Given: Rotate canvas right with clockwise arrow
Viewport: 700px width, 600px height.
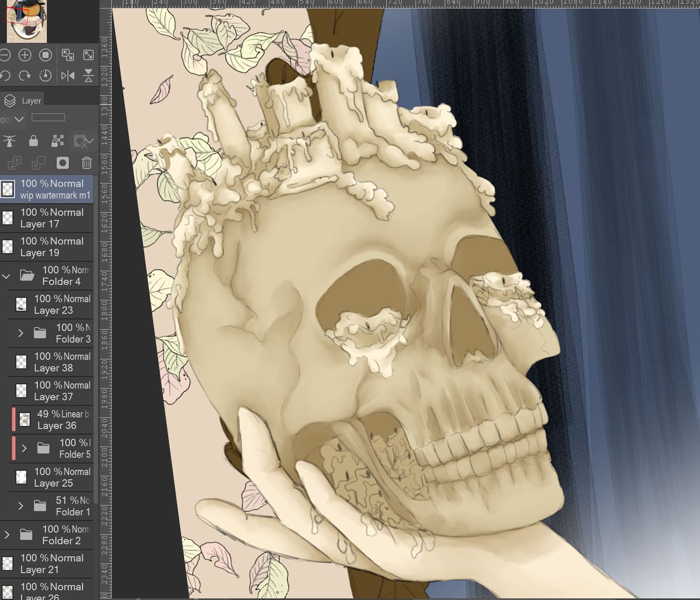Looking at the screenshot, I should pyautogui.click(x=24, y=75).
